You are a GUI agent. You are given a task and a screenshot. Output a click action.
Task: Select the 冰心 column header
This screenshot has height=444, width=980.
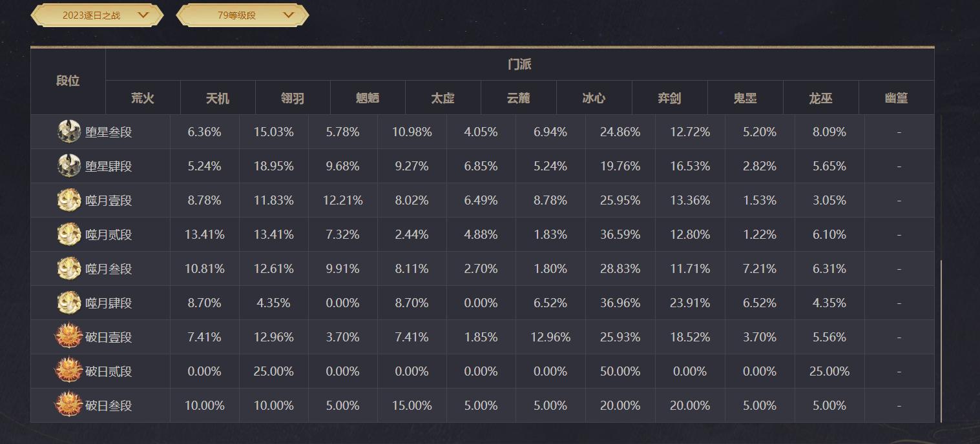pos(594,98)
